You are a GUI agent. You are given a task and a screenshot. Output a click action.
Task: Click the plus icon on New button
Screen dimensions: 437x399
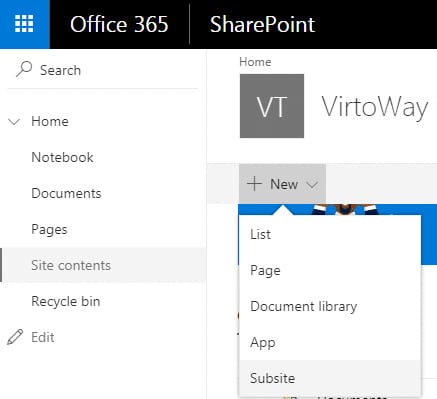coord(254,184)
